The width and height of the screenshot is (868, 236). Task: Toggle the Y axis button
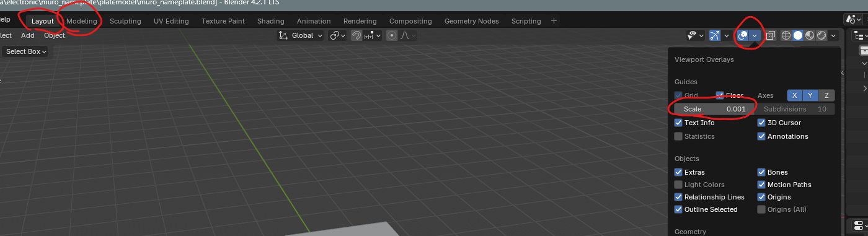tap(810, 95)
